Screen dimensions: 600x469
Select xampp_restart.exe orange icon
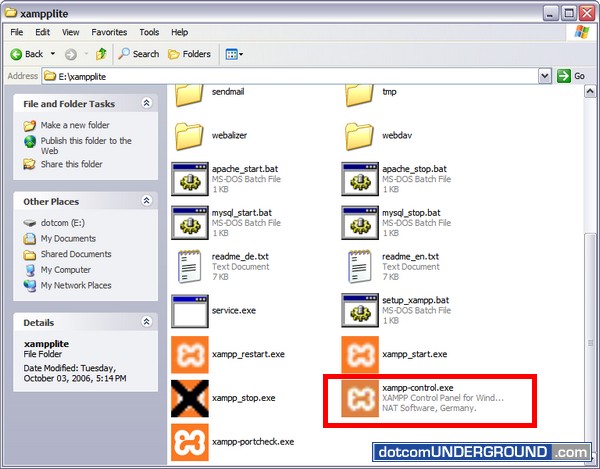[x=190, y=355]
